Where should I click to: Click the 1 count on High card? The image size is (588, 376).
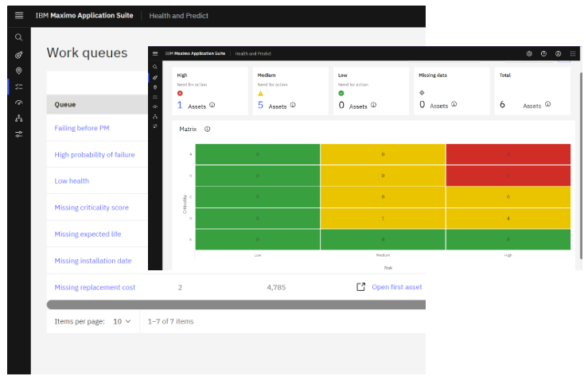[180, 105]
